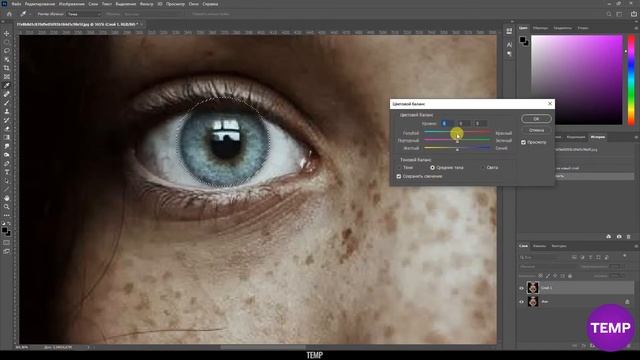This screenshot has height=360, width=640.
Task: Open the tool preset picker arrow
Action: [30, 14]
